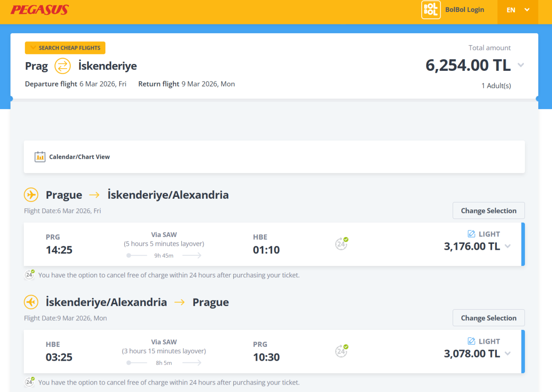Click 24-hour cancel icon in PRG flight card
This screenshot has height=392, width=552.
(341, 244)
